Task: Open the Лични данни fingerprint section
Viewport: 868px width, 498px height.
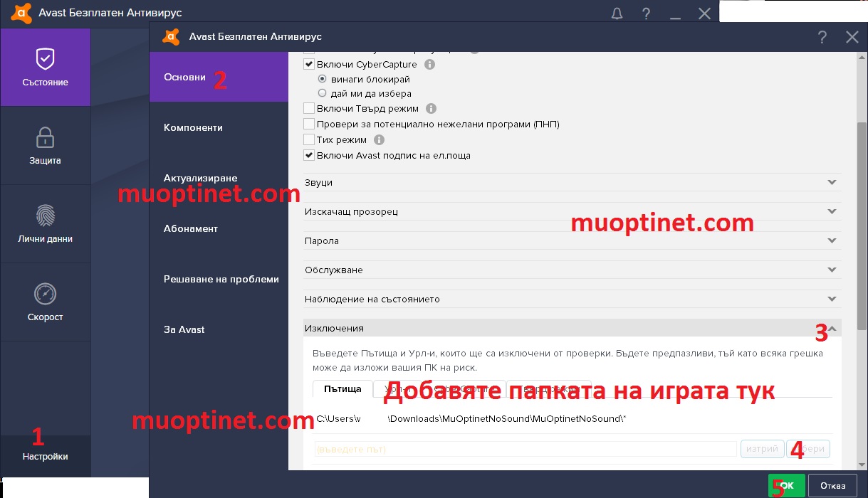Action: coord(46,224)
